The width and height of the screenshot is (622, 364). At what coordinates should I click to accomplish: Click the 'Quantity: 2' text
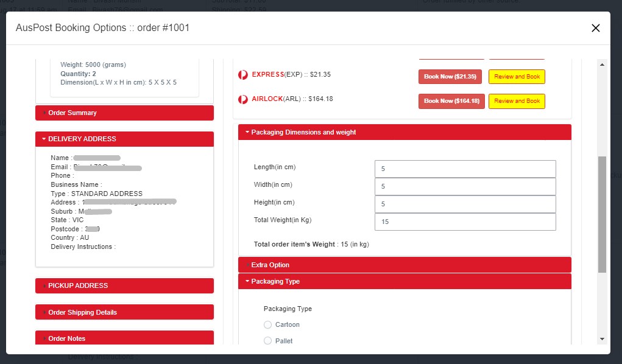(x=78, y=74)
